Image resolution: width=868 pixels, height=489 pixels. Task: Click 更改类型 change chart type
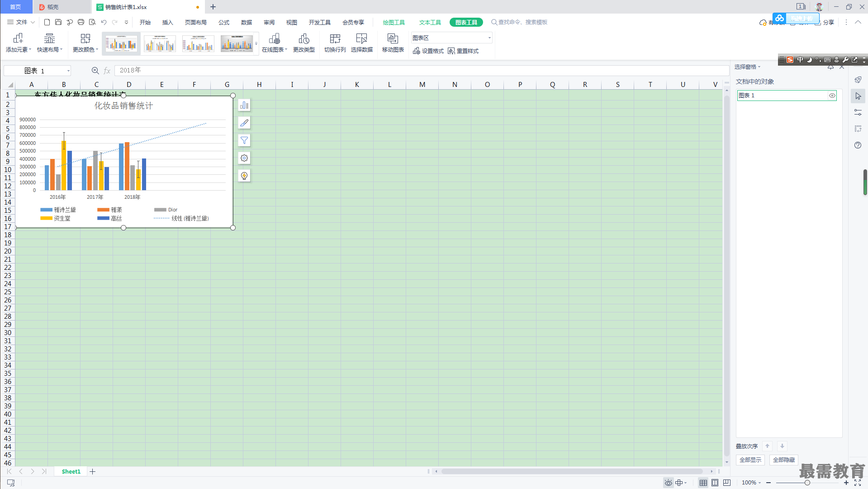point(304,43)
